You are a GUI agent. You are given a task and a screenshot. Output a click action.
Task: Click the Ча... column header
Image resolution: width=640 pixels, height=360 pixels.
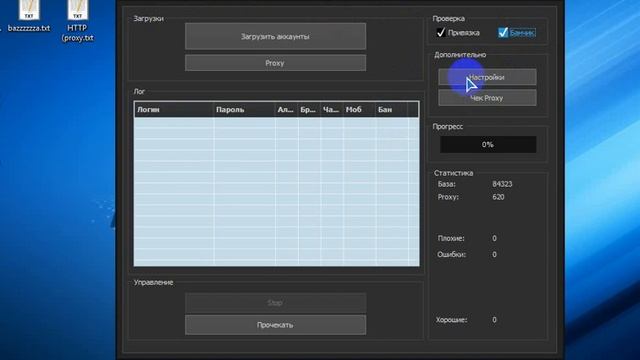point(331,109)
